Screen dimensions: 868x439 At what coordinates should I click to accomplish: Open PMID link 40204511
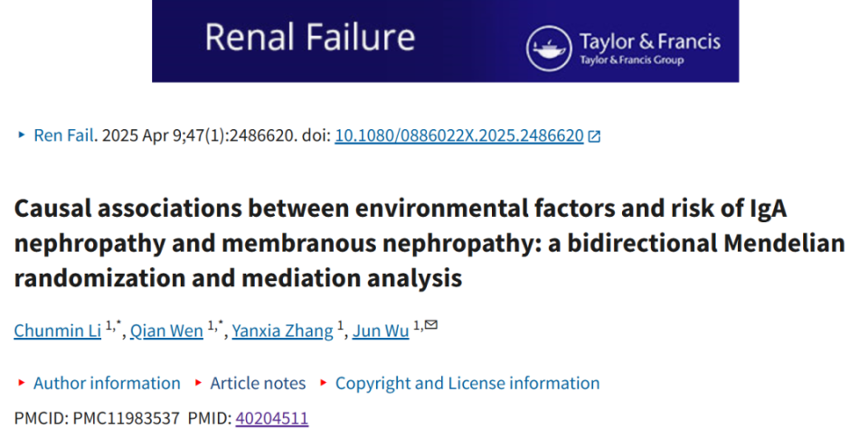tap(272, 418)
